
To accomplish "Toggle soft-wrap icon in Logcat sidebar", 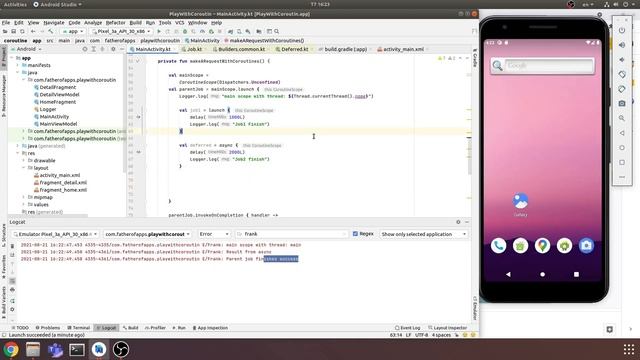I will [x=12, y=281].
